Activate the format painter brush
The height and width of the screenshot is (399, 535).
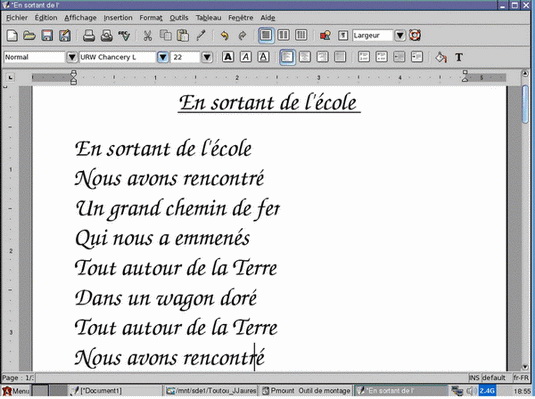coord(201,35)
